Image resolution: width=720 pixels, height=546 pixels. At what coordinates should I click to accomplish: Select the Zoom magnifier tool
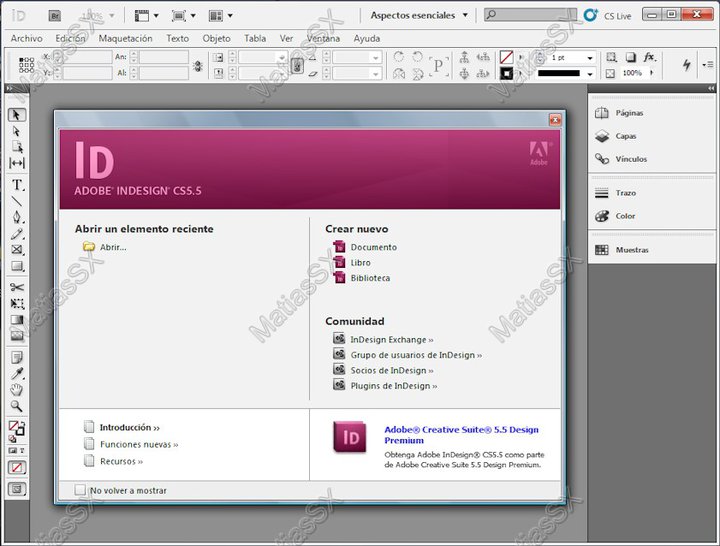coord(17,406)
